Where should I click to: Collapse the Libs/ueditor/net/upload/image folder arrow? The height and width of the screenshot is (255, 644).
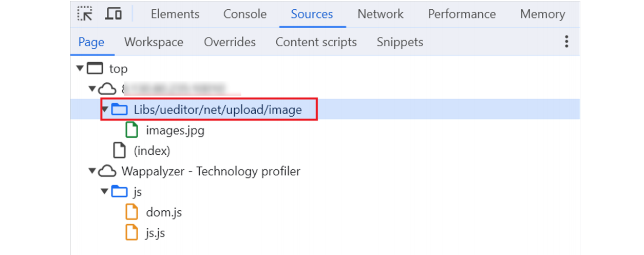[105, 110]
